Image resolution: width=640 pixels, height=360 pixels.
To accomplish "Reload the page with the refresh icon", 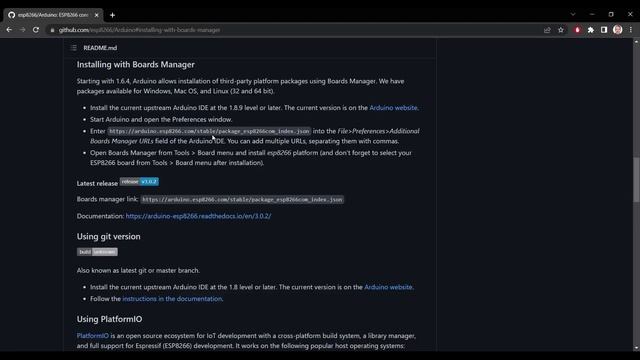I will point(36,30).
